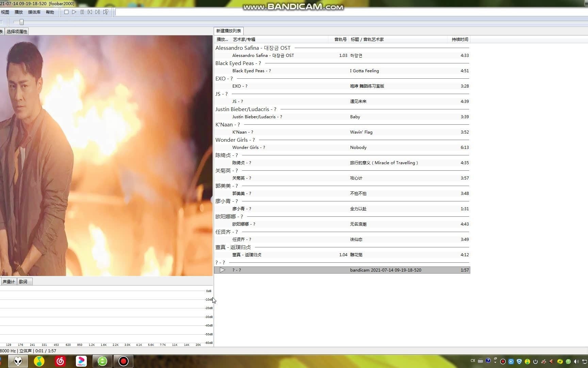Select the 'bandicam 2021-07-14 09-19-18-520' track
Image resolution: width=588 pixels, height=368 pixels.
342,270
